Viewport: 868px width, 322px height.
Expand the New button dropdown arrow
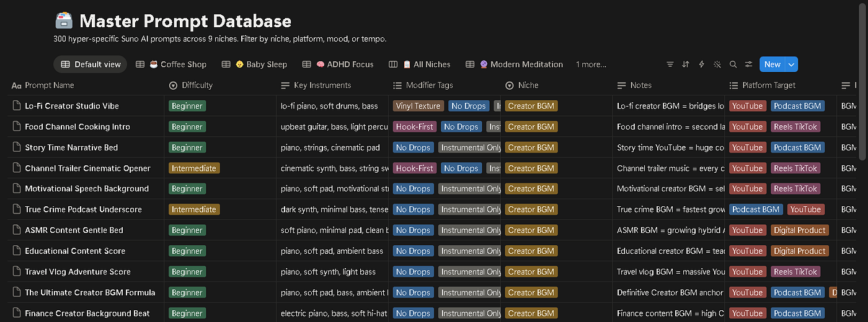(791, 64)
